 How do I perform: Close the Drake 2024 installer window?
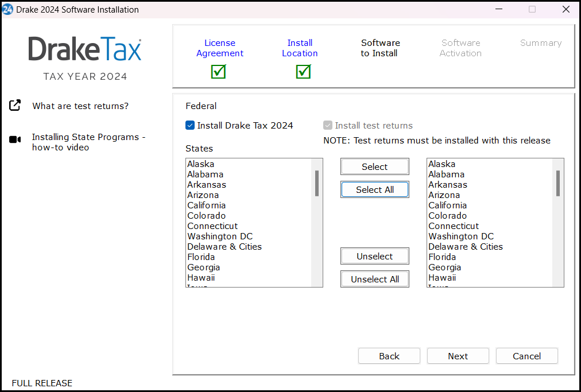[566, 9]
